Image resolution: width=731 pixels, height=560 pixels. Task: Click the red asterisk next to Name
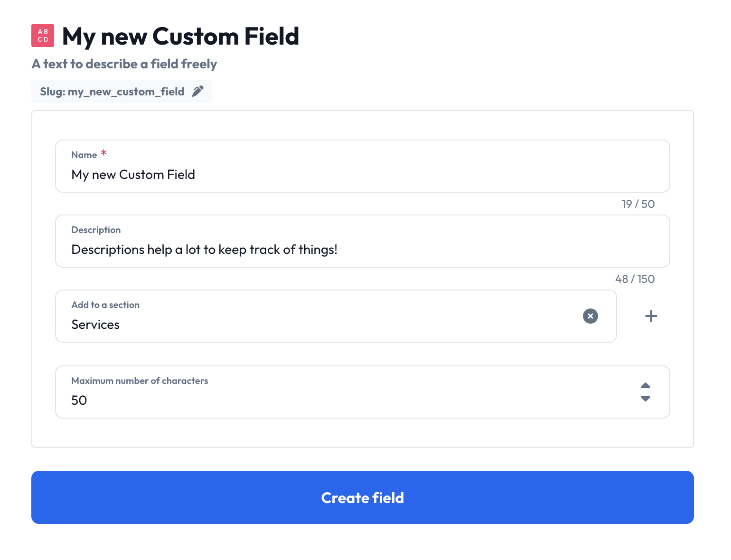coord(104,153)
